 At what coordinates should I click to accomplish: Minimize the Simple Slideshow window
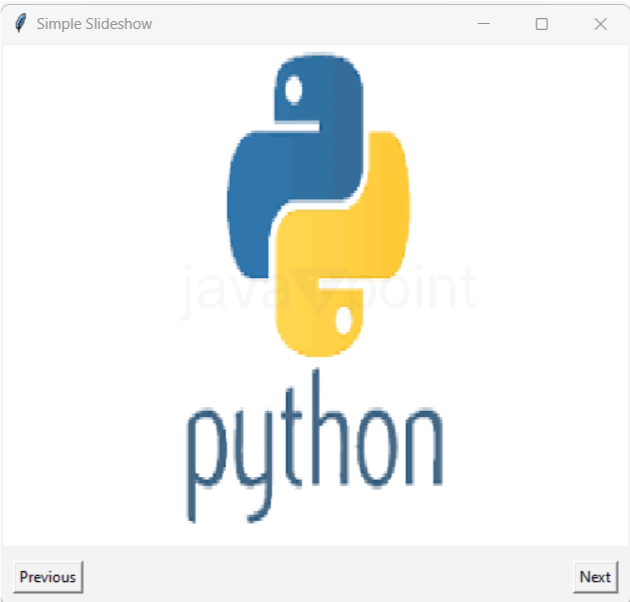pyautogui.click(x=483, y=24)
